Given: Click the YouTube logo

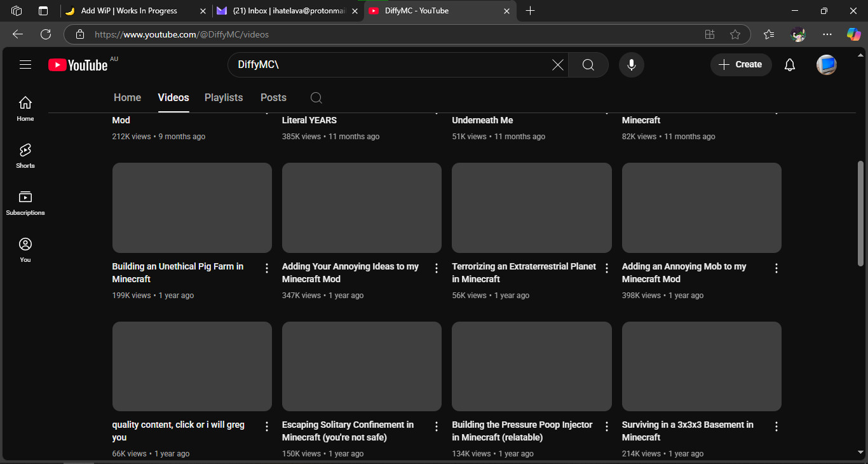Looking at the screenshot, I should tap(78, 65).
